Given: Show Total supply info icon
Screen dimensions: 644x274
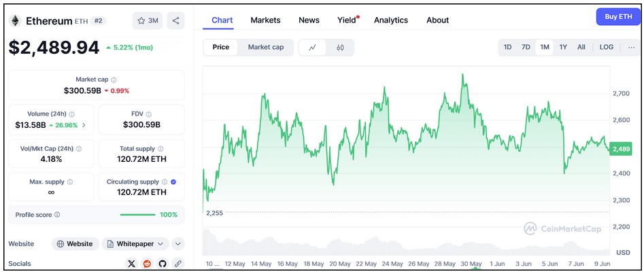Looking at the screenshot, I should (x=160, y=149).
